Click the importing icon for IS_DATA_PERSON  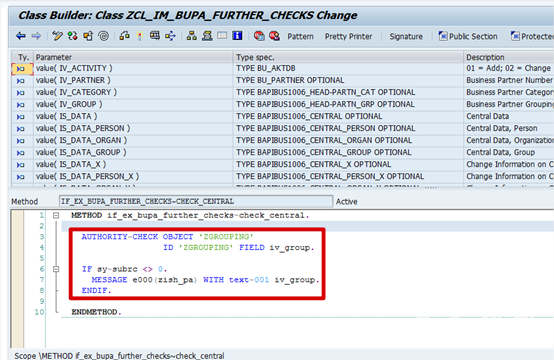(x=21, y=129)
